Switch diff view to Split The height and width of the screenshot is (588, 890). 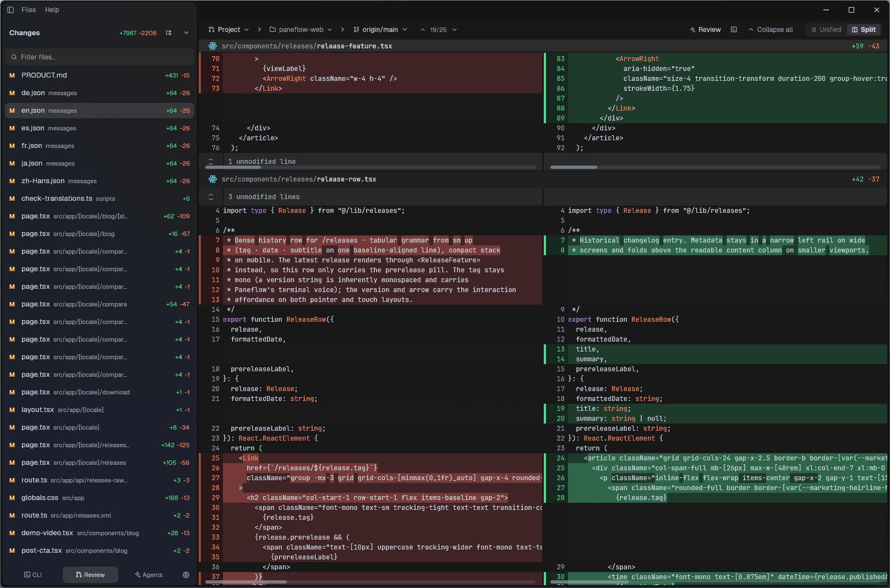coord(864,30)
